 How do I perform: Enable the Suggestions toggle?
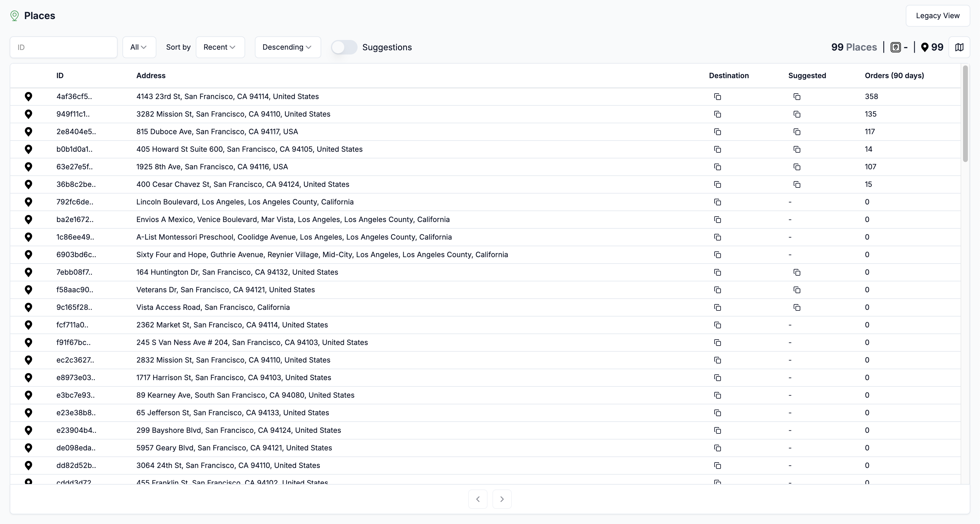tap(344, 47)
